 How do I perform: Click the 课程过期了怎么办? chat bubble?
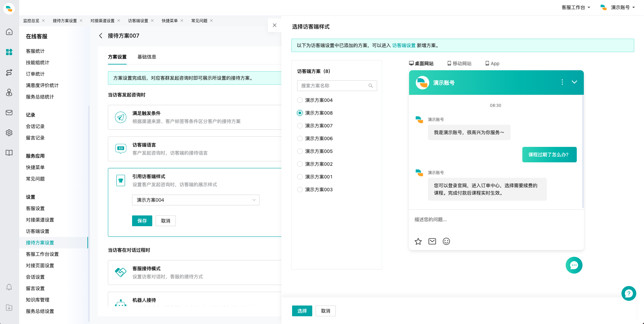pos(550,155)
